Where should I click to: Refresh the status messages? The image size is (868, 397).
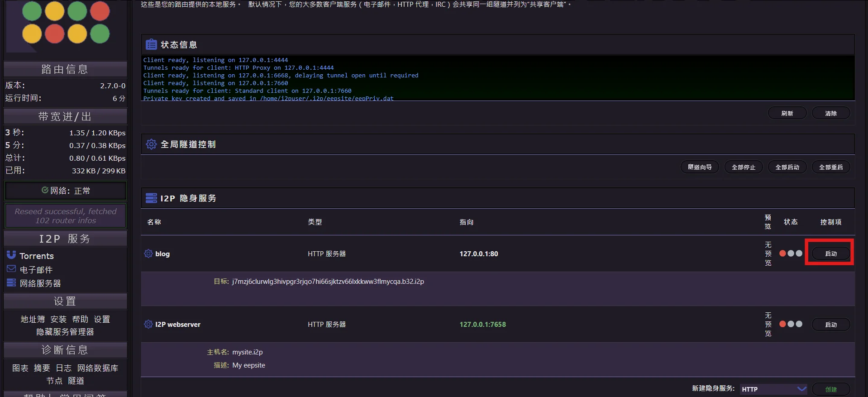[787, 113]
